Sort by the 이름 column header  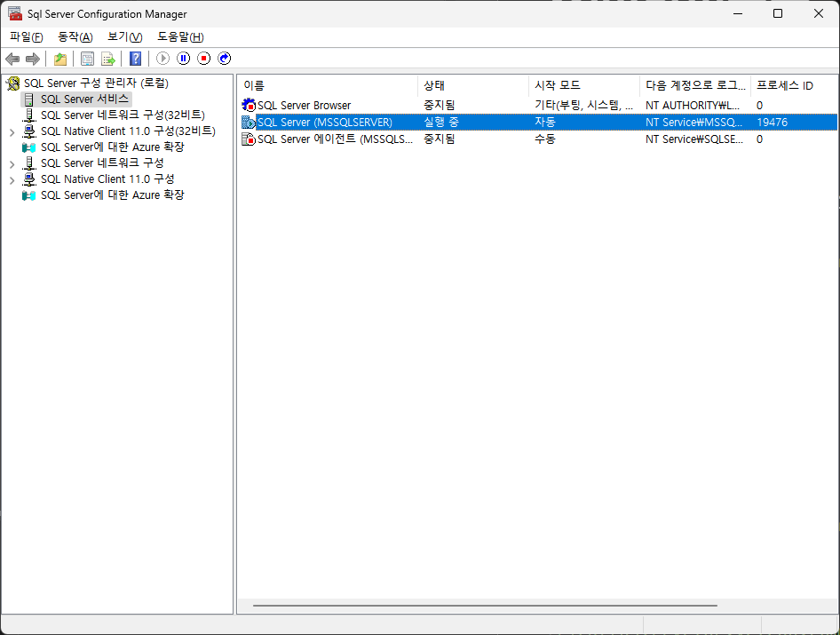click(x=328, y=85)
